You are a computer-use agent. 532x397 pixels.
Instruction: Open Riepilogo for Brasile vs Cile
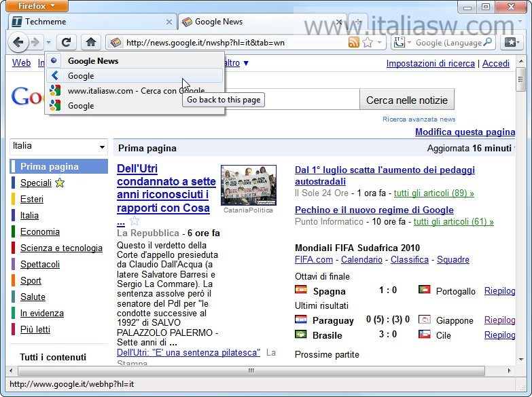tap(499, 335)
